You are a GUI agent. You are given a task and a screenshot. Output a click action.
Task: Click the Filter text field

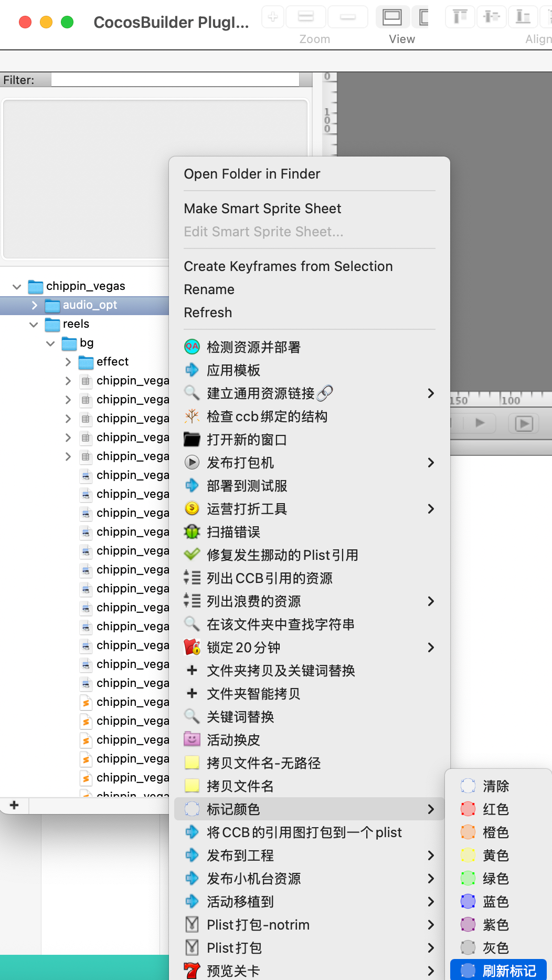point(175,80)
